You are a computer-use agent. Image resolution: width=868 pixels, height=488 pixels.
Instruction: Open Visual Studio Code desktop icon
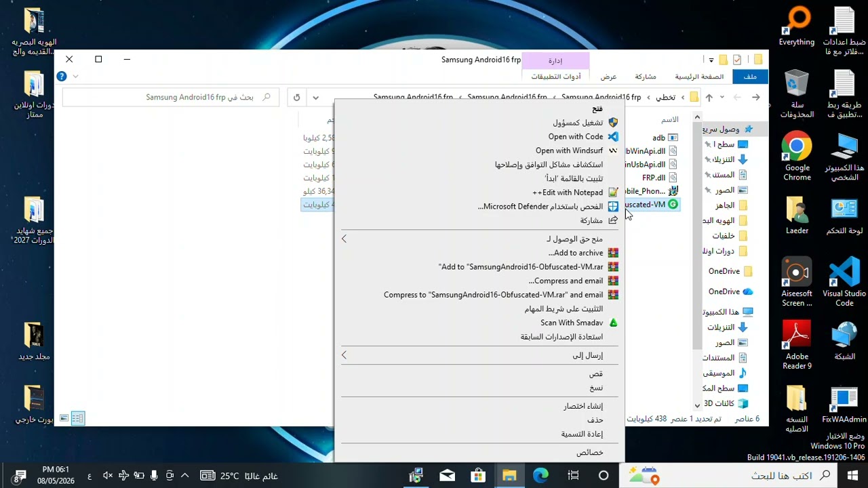pyautogui.click(x=844, y=283)
